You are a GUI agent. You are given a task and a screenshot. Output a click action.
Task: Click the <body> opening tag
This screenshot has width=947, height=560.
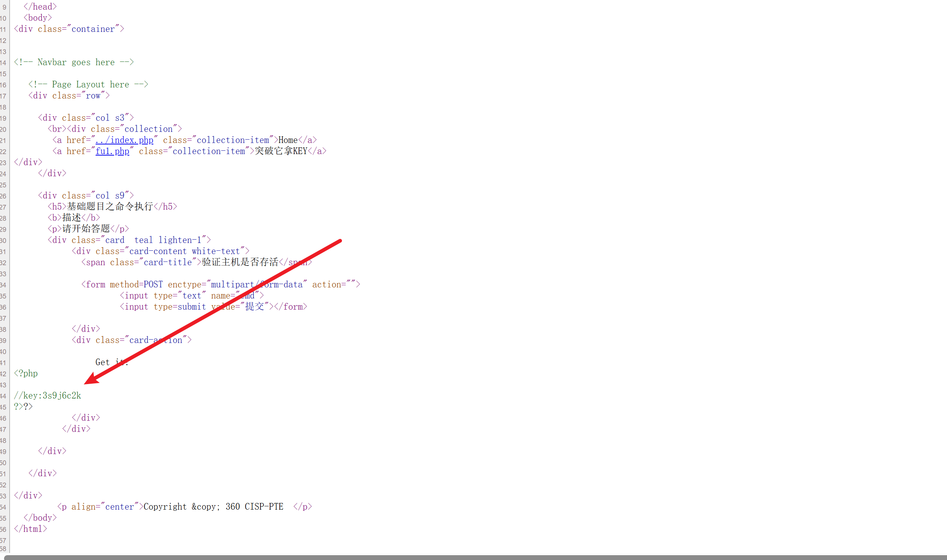pyautogui.click(x=38, y=18)
